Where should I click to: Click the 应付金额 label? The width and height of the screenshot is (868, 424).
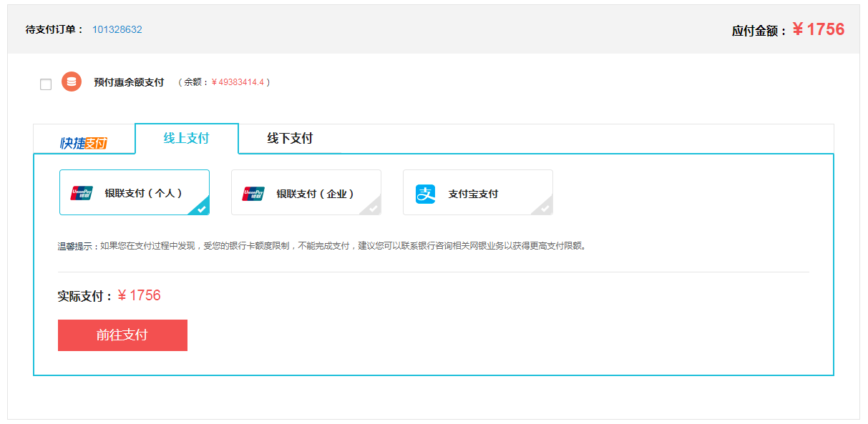coord(759,31)
